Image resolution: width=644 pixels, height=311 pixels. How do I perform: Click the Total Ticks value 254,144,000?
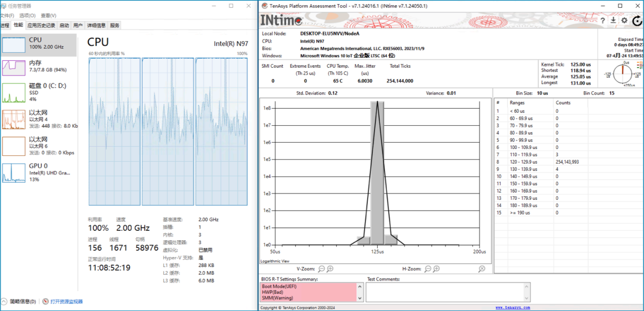400,81
